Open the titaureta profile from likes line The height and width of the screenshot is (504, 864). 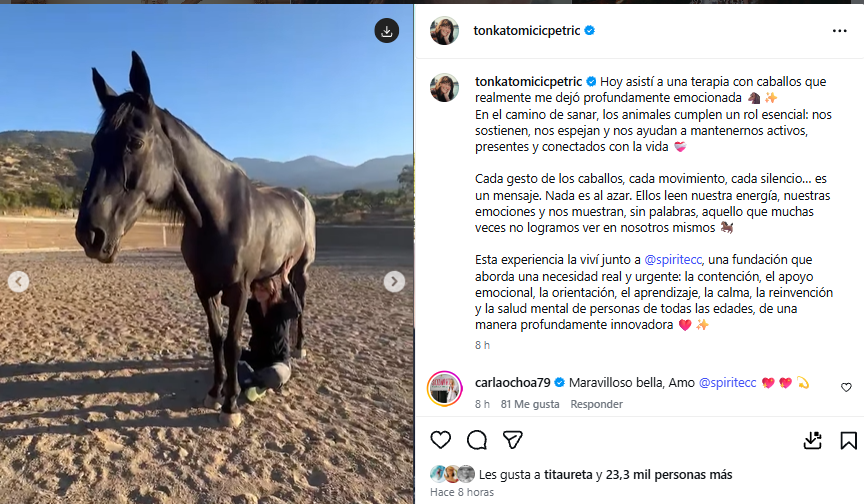coord(568,475)
